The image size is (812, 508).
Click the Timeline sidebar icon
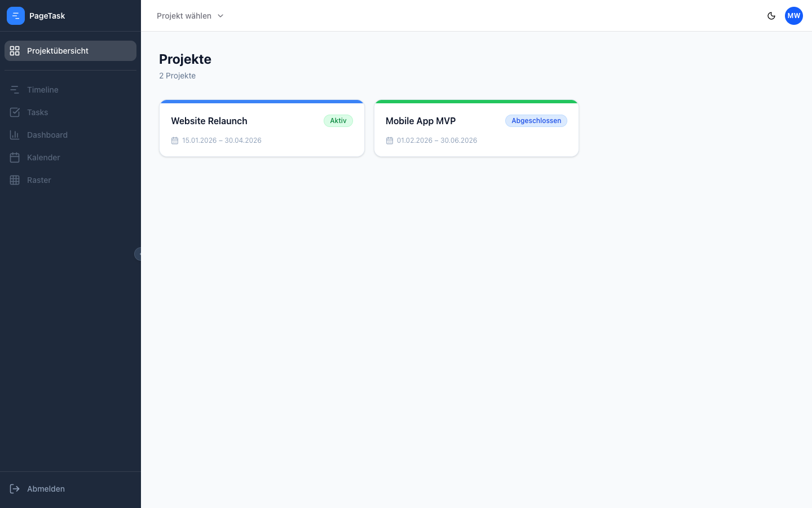[15, 90]
